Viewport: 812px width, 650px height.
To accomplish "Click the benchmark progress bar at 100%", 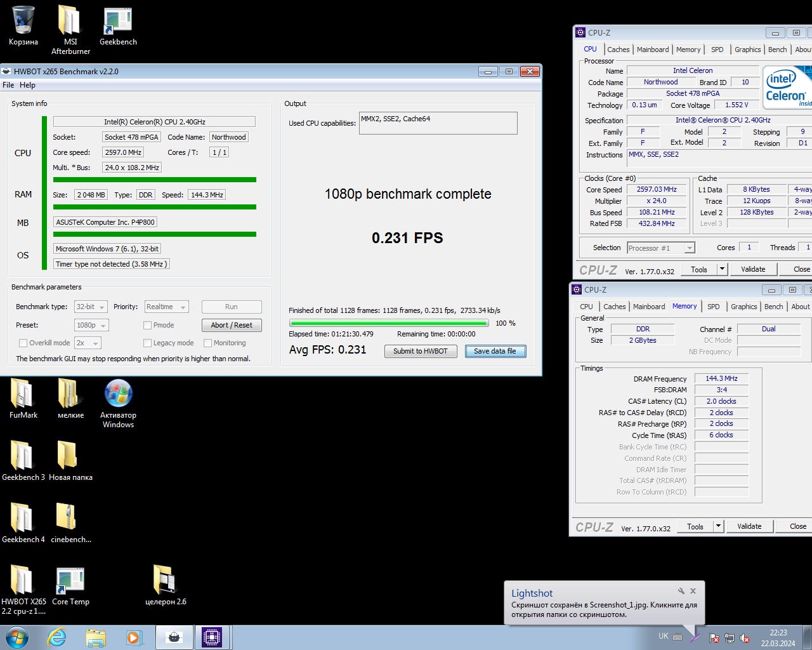I will tap(390, 323).
